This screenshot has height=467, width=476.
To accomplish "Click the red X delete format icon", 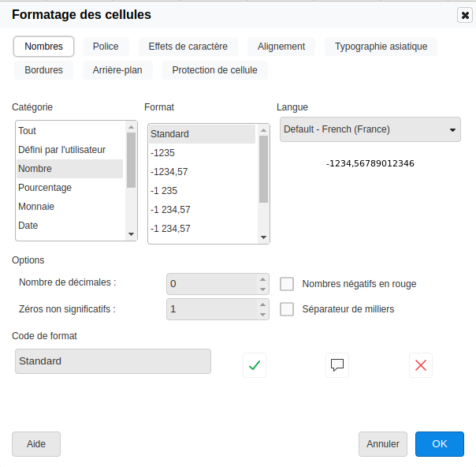I will 421,365.
